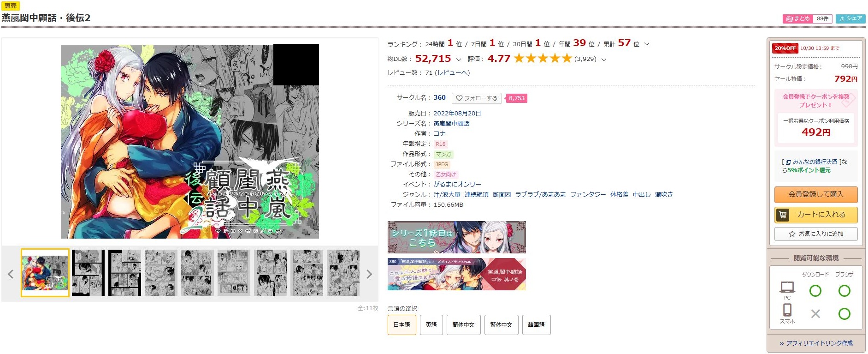Screen dimensions: 868x354
Task: Select 日本語 language option
Action: coord(402,325)
